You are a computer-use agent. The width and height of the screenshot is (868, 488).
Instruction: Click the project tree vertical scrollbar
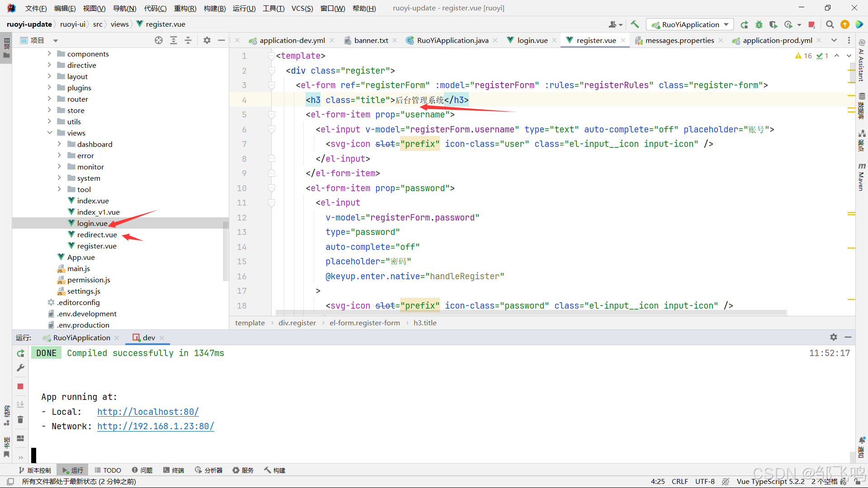pyautogui.click(x=226, y=251)
